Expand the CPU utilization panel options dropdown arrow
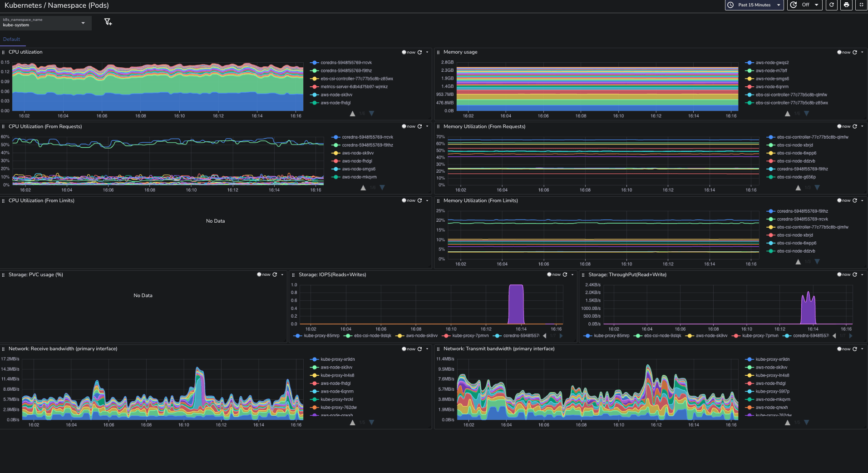This screenshot has width=868, height=473. 426,52
